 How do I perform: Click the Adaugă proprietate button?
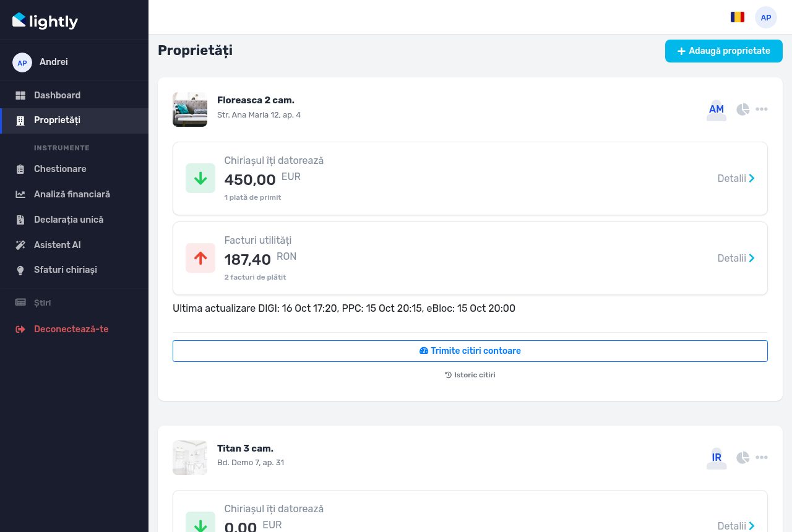(x=724, y=51)
